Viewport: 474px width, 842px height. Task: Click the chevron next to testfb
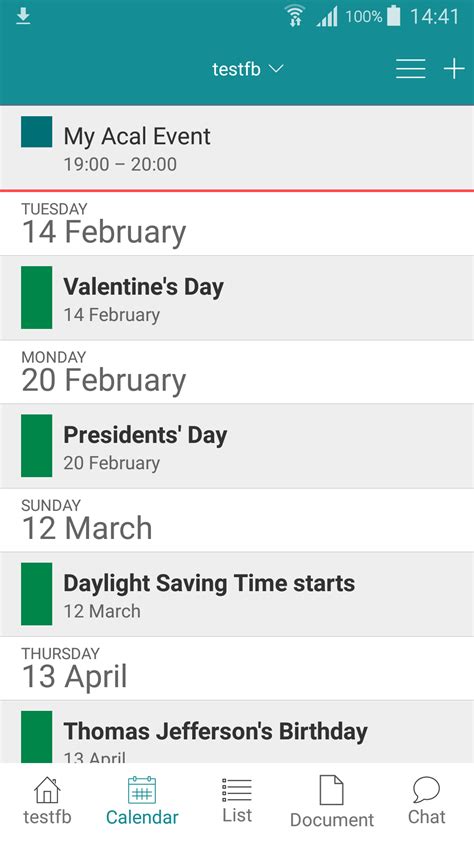275,69
